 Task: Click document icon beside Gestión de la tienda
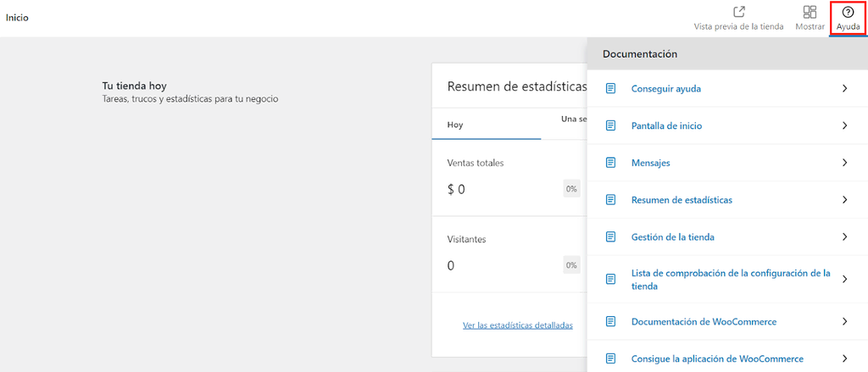coord(610,237)
